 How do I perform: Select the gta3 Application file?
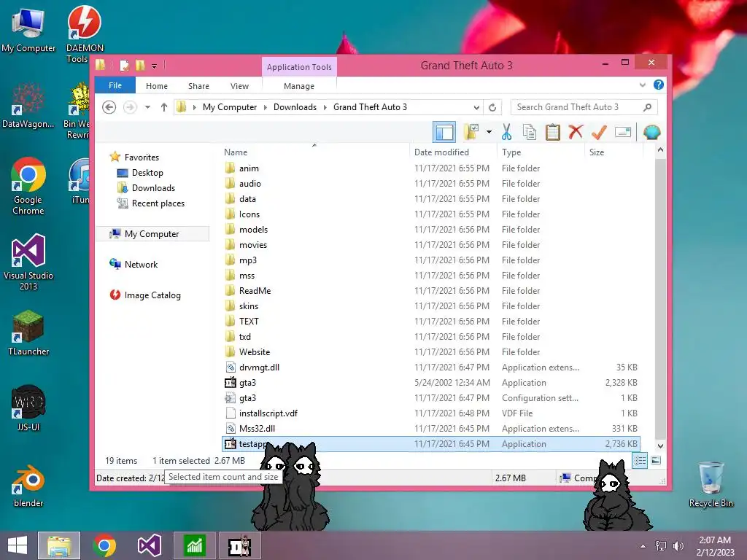coord(431,382)
